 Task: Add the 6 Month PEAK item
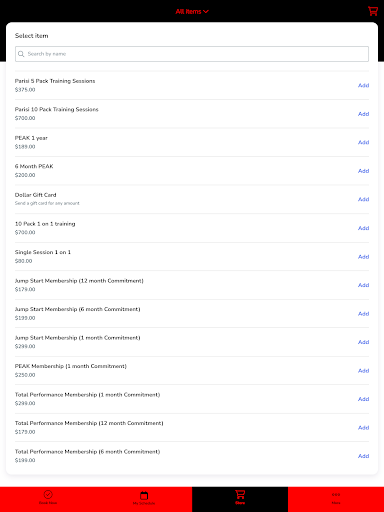[363, 171]
